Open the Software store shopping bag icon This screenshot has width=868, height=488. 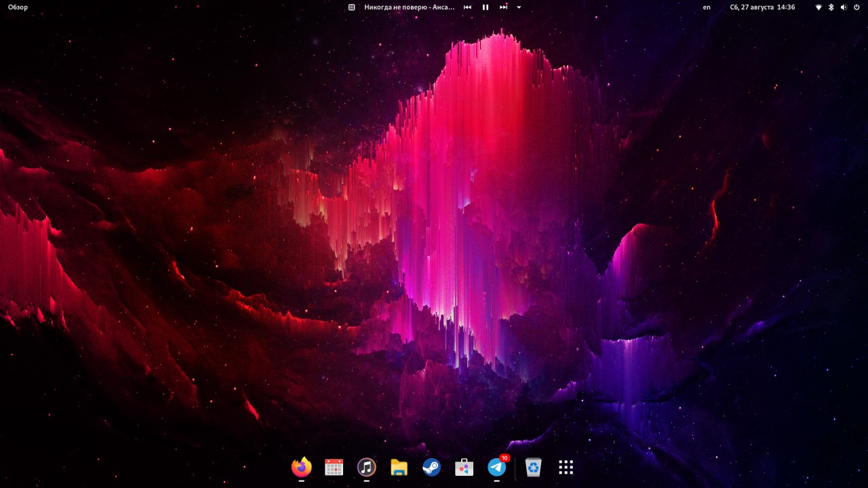click(464, 467)
